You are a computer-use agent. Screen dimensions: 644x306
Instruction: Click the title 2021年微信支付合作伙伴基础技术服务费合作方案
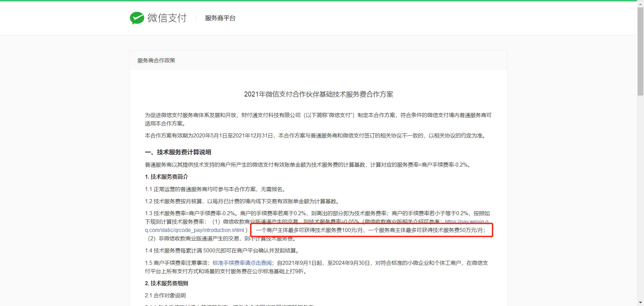click(x=319, y=95)
